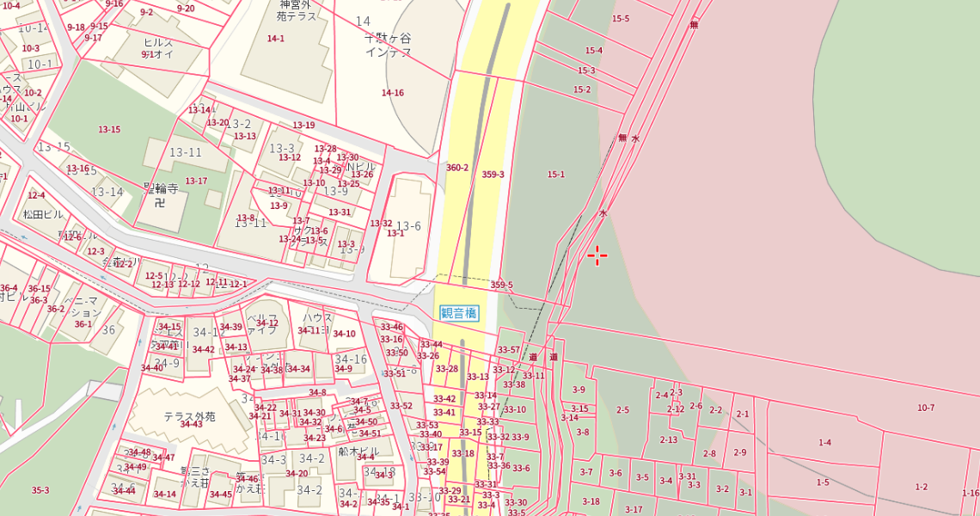This screenshot has width=980, height=516.
Task: Click the テラス外苑 building label
Action: (189, 416)
